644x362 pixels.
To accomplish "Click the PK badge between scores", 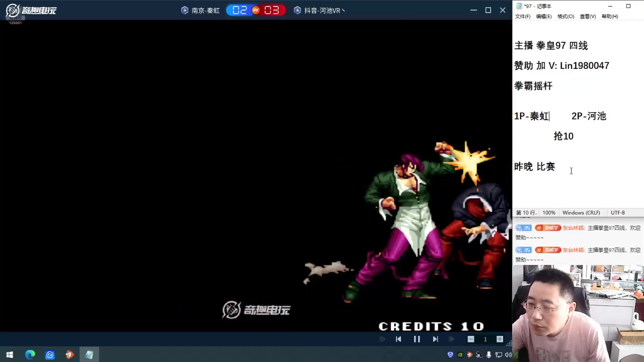I will (x=256, y=10).
